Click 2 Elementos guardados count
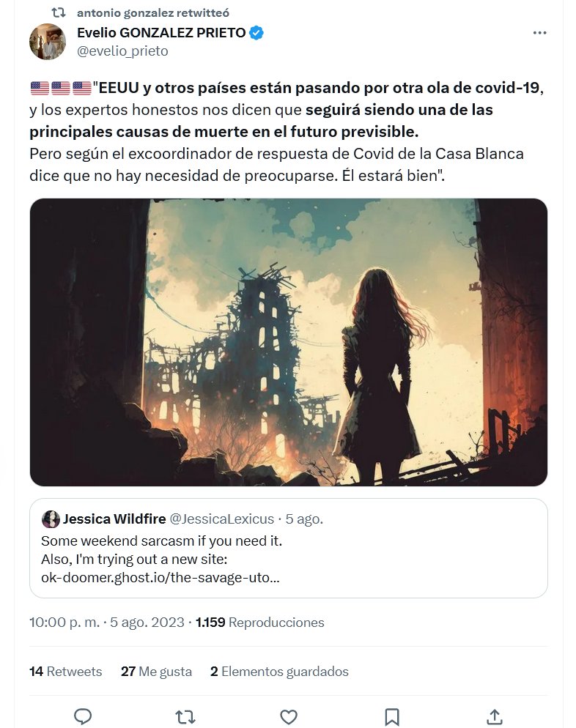This screenshot has height=728, width=576. coord(279,672)
